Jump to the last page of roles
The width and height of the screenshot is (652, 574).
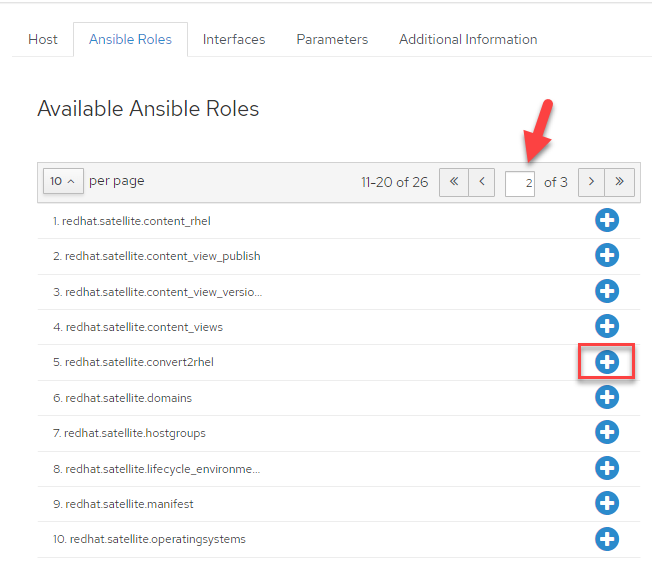(x=620, y=182)
